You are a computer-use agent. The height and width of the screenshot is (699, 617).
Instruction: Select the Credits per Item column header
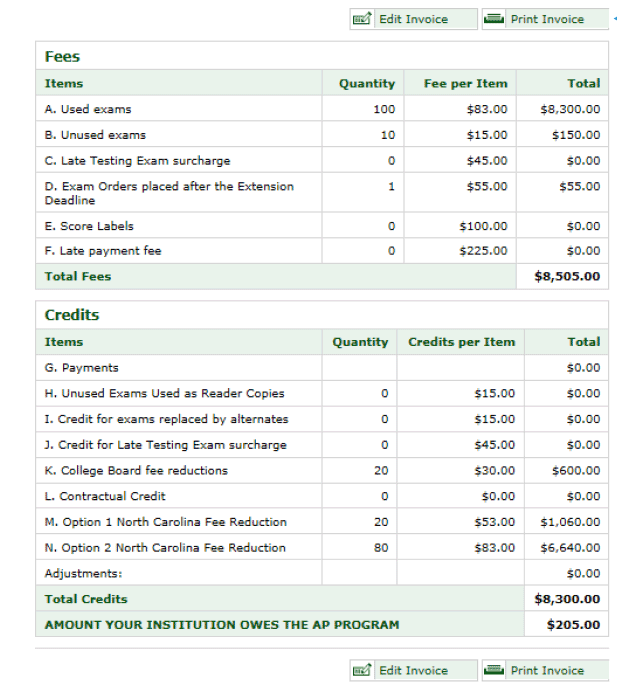pyautogui.click(x=461, y=342)
